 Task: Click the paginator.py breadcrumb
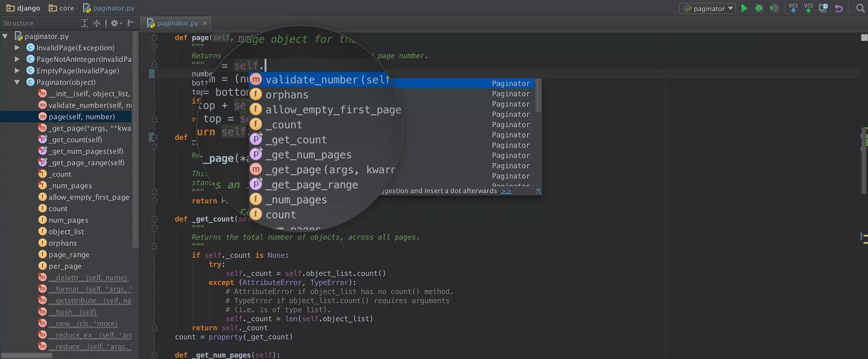(x=108, y=8)
